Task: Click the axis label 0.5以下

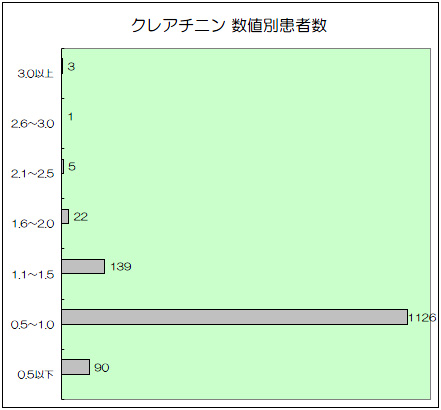Action: [35, 375]
